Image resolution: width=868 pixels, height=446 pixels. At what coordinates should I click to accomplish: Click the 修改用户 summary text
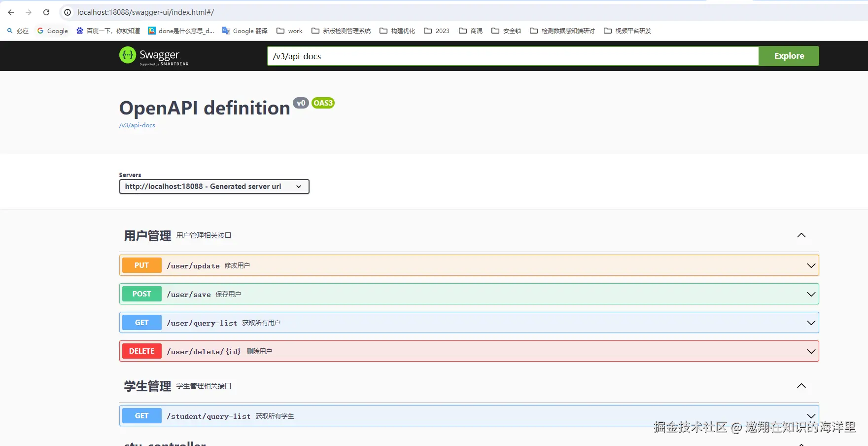[237, 265]
